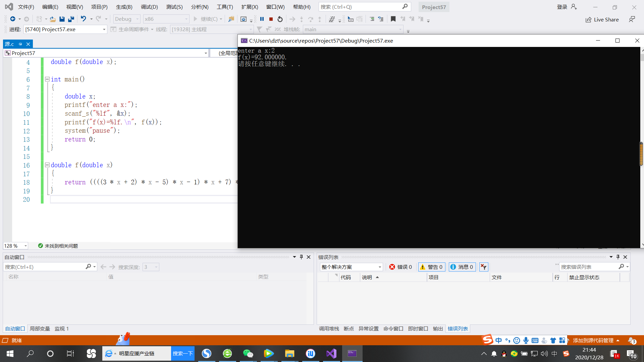Click the error list filter icon
Screen dimensions: 644x362
pos(483,267)
